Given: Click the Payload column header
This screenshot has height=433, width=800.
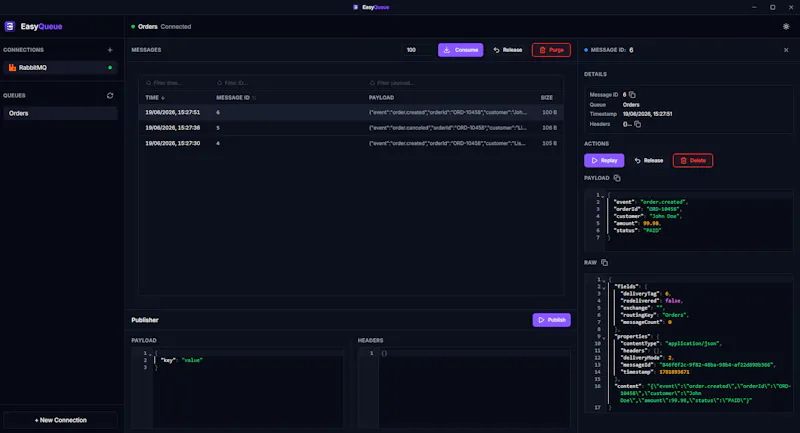Looking at the screenshot, I should pos(381,97).
